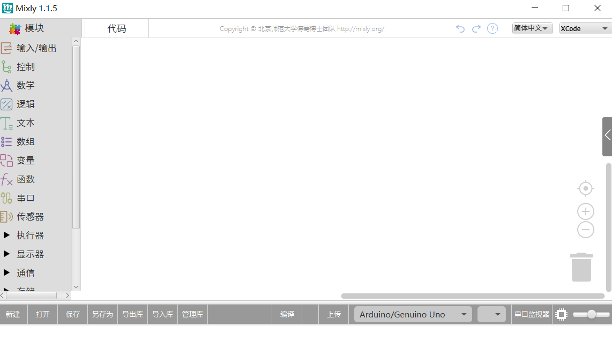This screenshot has width=612, height=364.
Task: Click the 导出库 button
Action: [x=133, y=315]
